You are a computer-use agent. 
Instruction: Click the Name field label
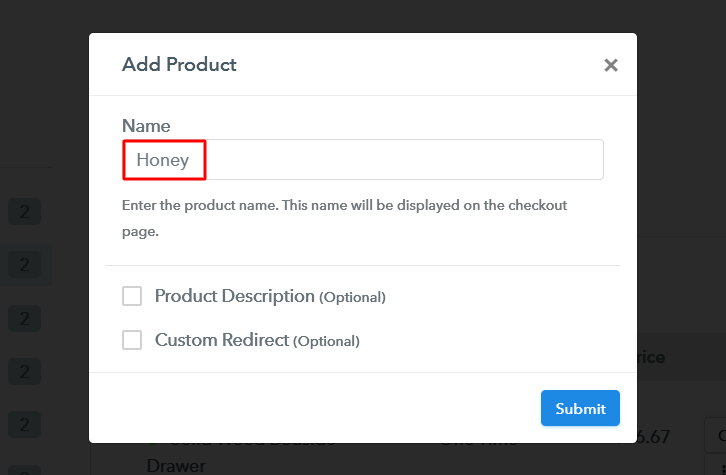(x=146, y=125)
